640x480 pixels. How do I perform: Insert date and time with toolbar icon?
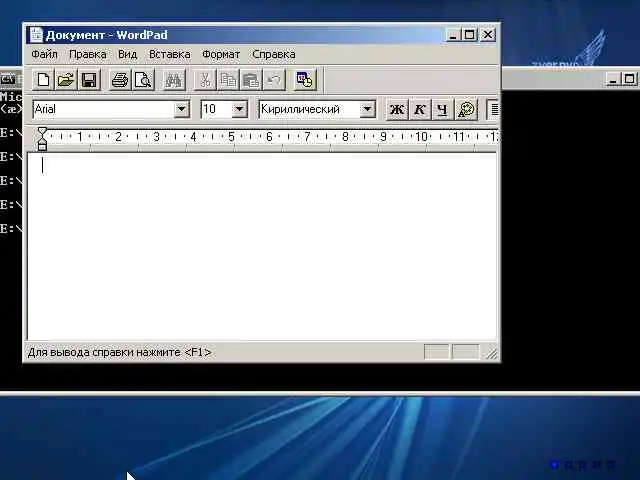click(304, 80)
